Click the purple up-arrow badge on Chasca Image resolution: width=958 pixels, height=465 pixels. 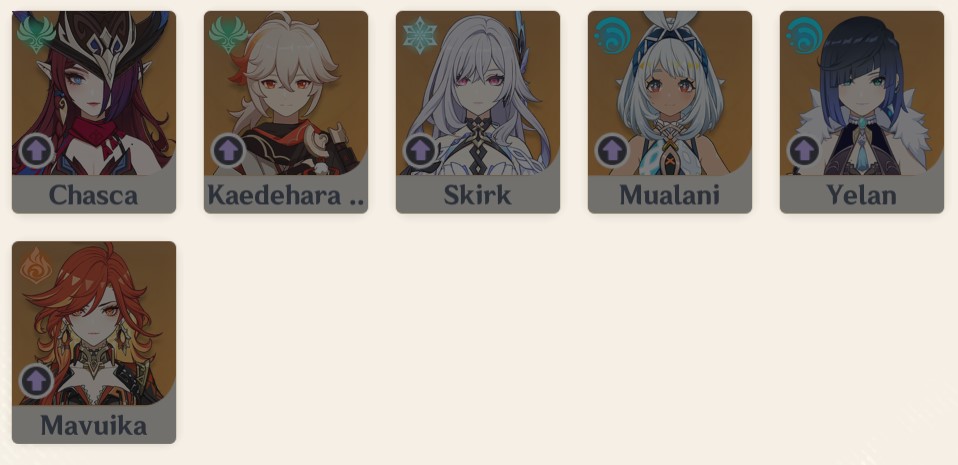click(36, 150)
